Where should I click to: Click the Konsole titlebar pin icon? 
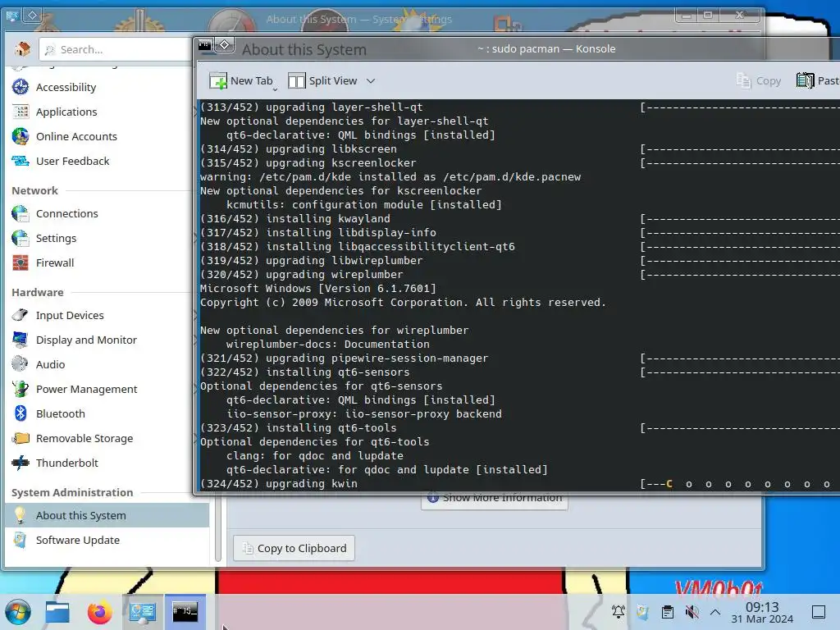(225, 46)
